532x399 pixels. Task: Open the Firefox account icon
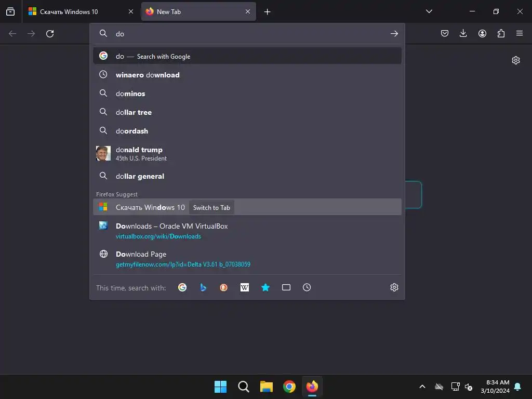click(482, 33)
